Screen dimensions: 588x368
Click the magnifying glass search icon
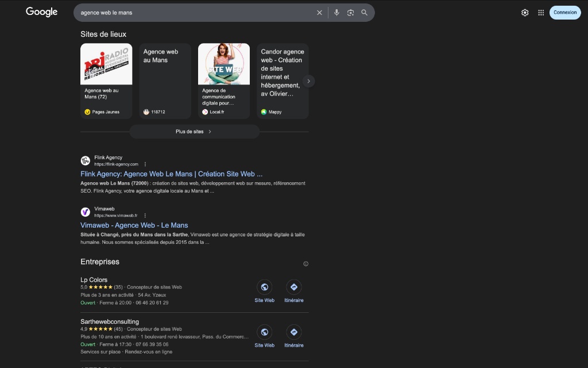(364, 13)
